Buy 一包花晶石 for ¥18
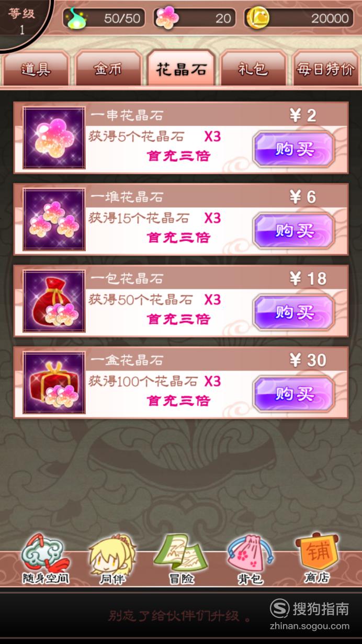This screenshot has width=362, height=644. click(x=294, y=313)
